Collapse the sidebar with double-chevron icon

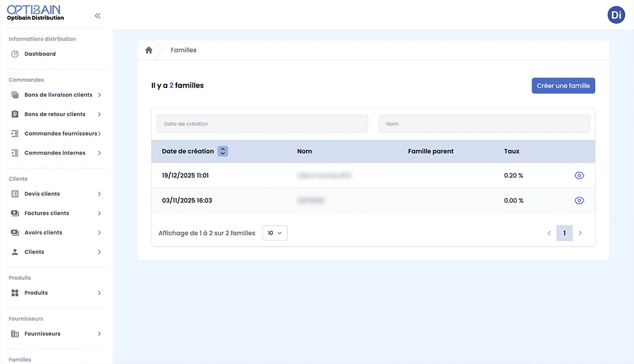point(98,16)
